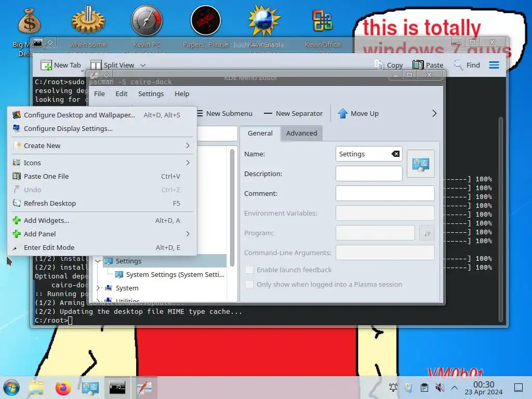Click the muted volume tray icon

tap(440, 388)
